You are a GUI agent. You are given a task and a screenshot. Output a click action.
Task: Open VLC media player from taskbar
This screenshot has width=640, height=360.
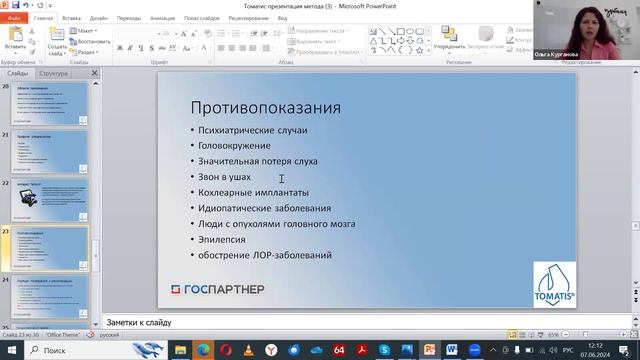[248, 350]
